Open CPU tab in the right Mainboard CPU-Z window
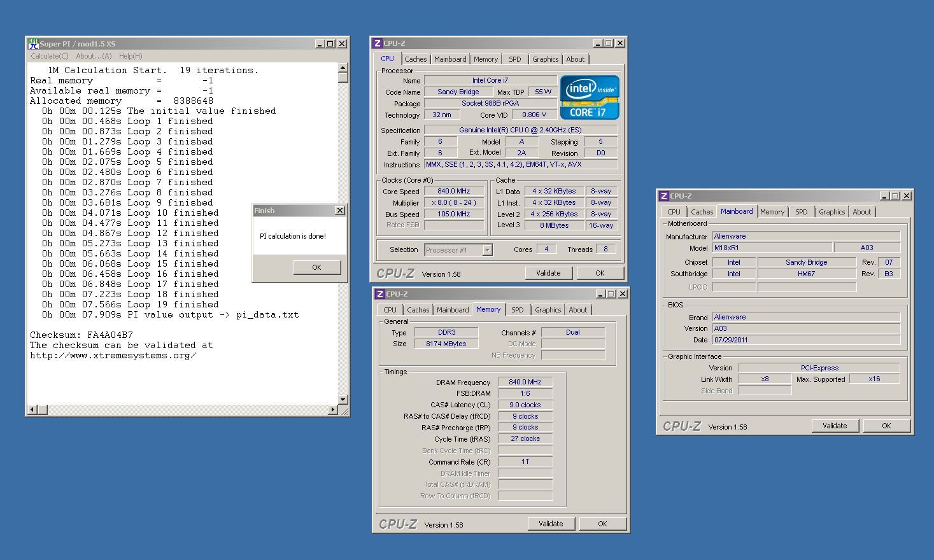 (x=674, y=212)
